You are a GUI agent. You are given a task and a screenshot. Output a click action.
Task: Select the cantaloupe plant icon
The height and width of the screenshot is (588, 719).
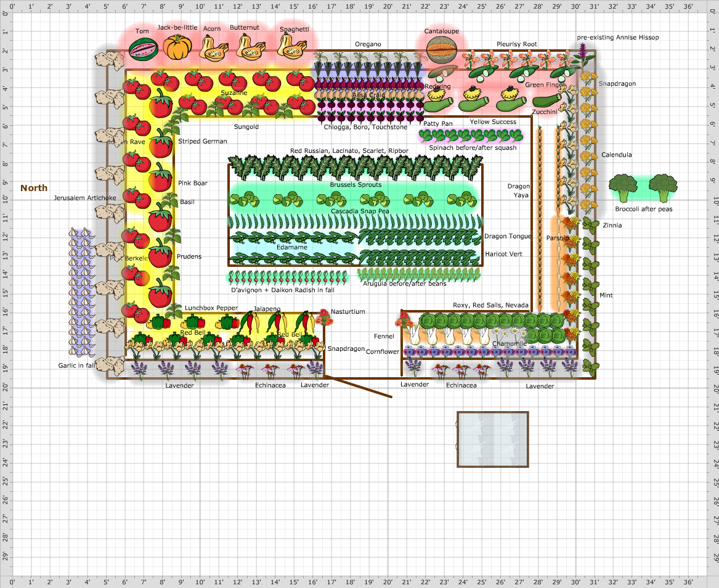click(x=442, y=51)
